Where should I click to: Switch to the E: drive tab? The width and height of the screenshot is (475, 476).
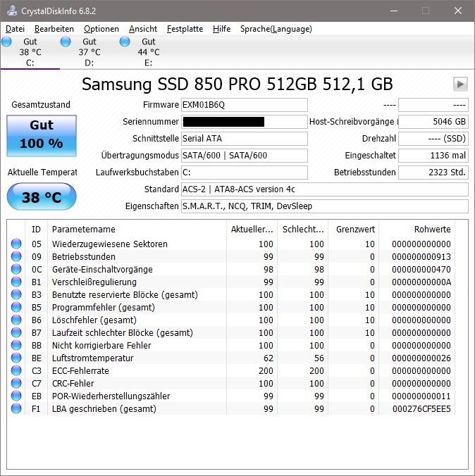point(149,52)
